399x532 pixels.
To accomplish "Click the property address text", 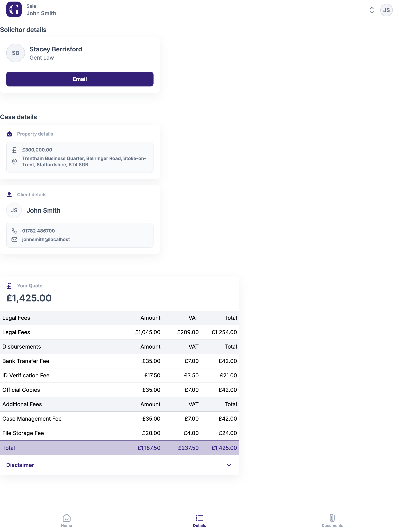I will (84, 162).
